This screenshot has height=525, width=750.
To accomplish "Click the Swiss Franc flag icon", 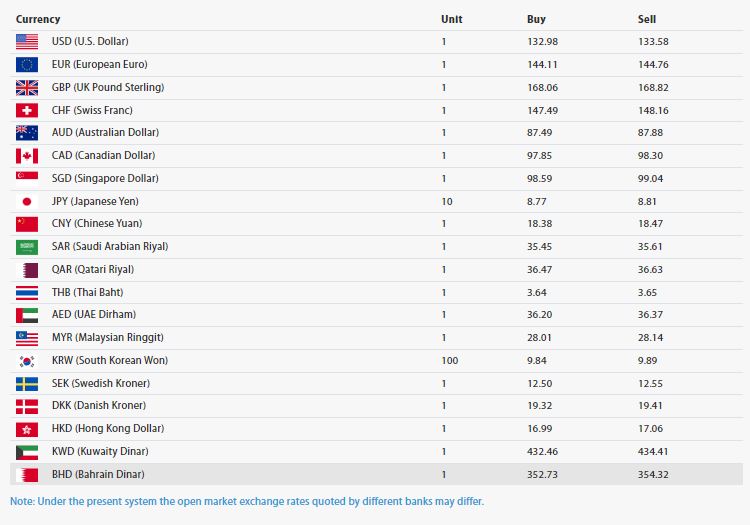I will click(27, 110).
